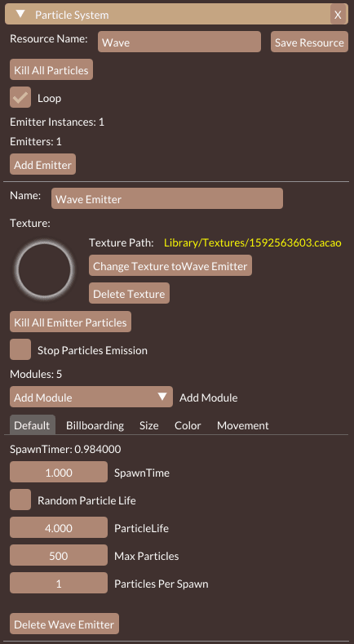Open the Color module tab
The width and height of the screenshot is (354, 644).
click(x=188, y=425)
